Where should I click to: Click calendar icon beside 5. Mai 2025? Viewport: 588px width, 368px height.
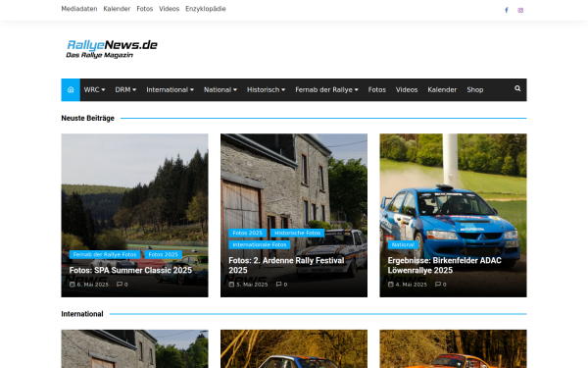(231, 285)
